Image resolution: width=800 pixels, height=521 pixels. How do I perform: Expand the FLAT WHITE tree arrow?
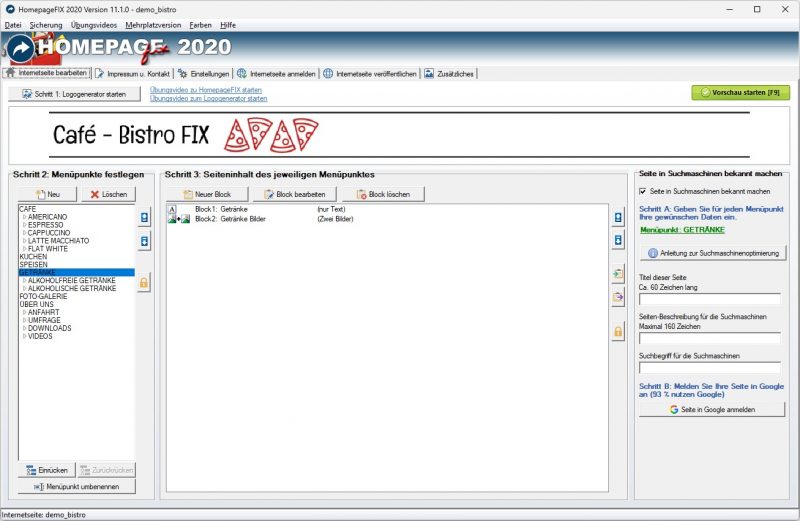pos(24,249)
